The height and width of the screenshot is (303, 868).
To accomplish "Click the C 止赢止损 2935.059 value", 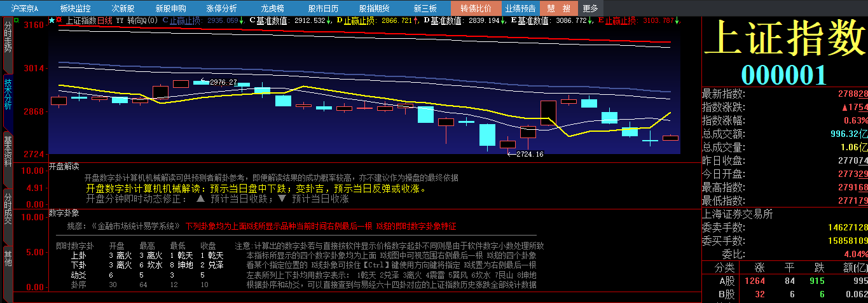I will pos(203,20).
